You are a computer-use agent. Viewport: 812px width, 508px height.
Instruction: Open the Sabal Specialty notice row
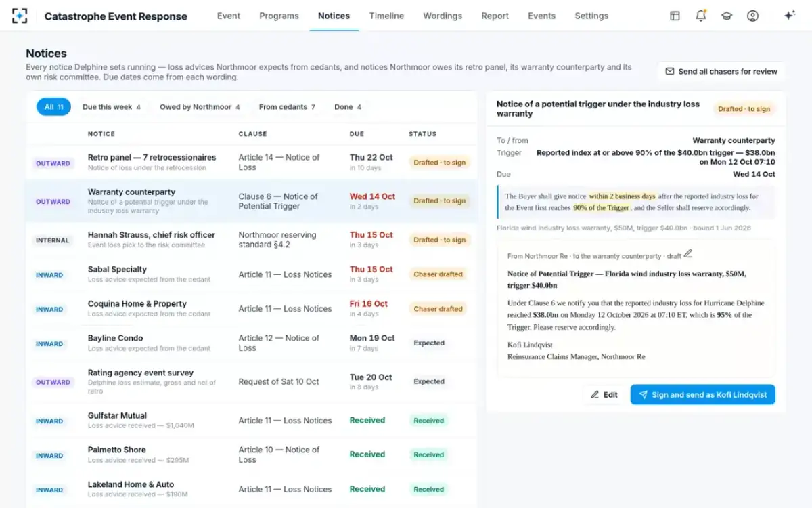[x=252, y=274]
